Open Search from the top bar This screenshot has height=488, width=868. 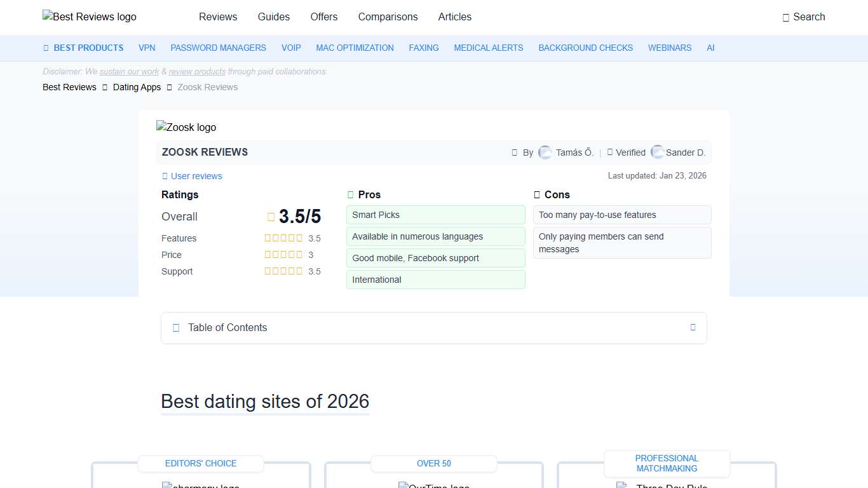coord(804,17)
